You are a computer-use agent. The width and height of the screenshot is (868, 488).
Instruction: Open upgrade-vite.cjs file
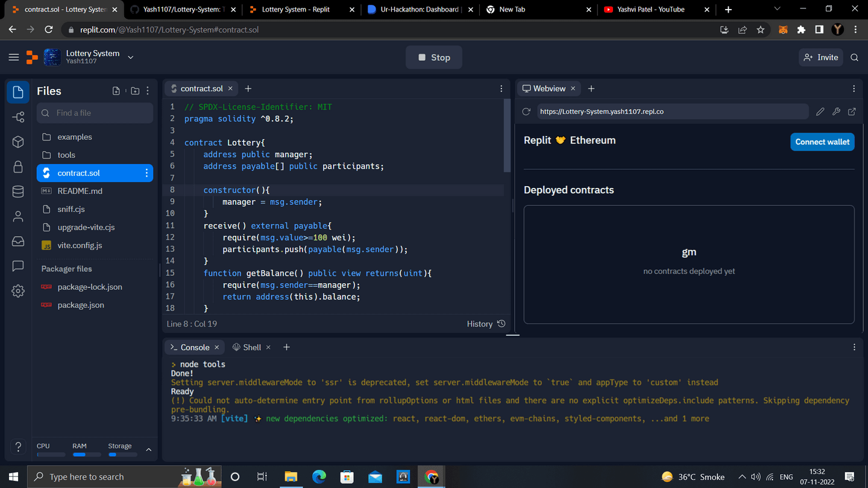click(95, 227)
